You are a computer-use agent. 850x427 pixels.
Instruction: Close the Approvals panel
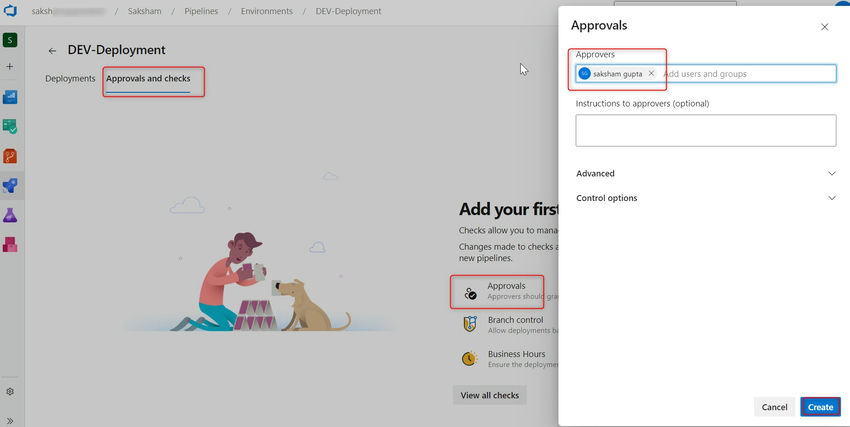(825, 27)
